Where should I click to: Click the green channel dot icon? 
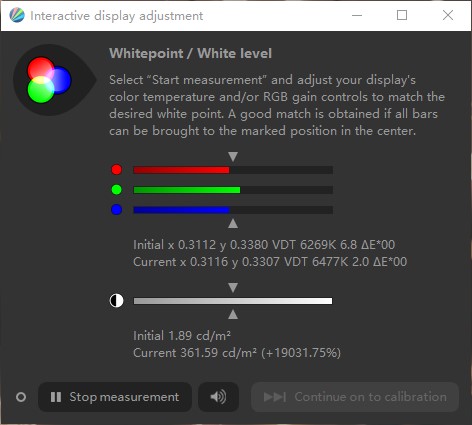pos(117,190)
